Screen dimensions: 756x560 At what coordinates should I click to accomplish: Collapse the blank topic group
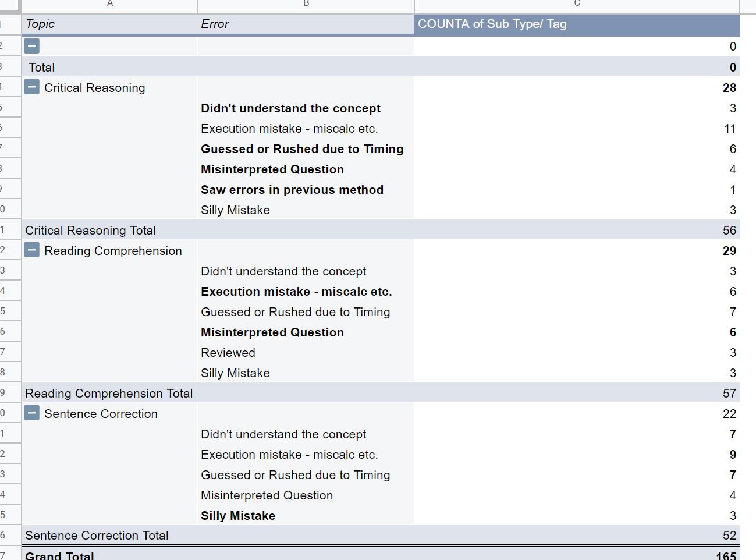(x=32, y=46)
